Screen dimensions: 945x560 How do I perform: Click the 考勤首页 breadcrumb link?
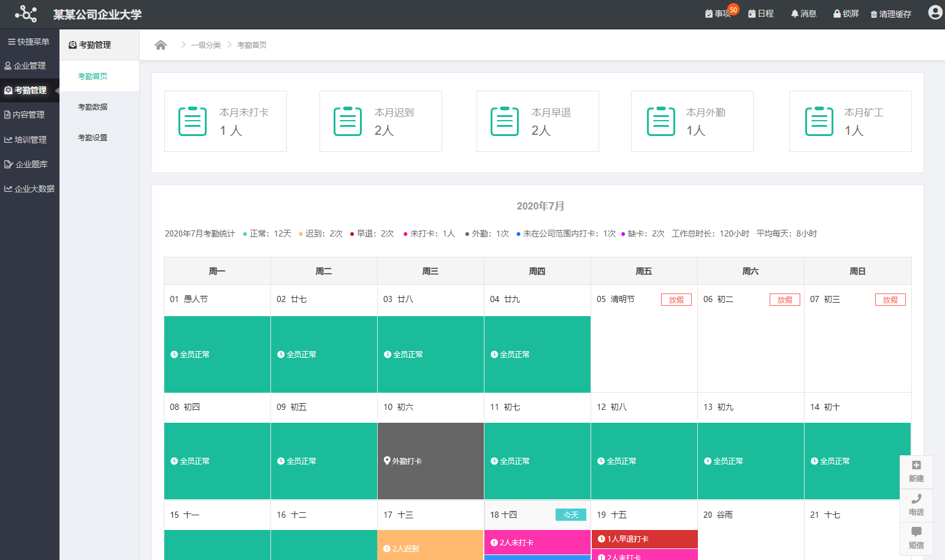tap(252, 45)
